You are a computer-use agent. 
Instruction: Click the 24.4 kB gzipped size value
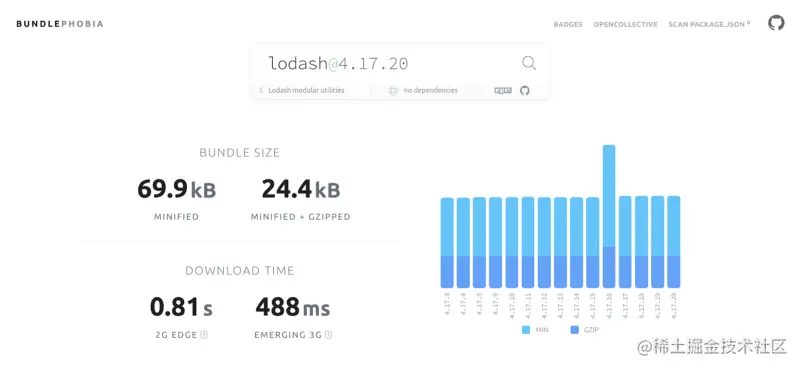click(x=301, y=190)
